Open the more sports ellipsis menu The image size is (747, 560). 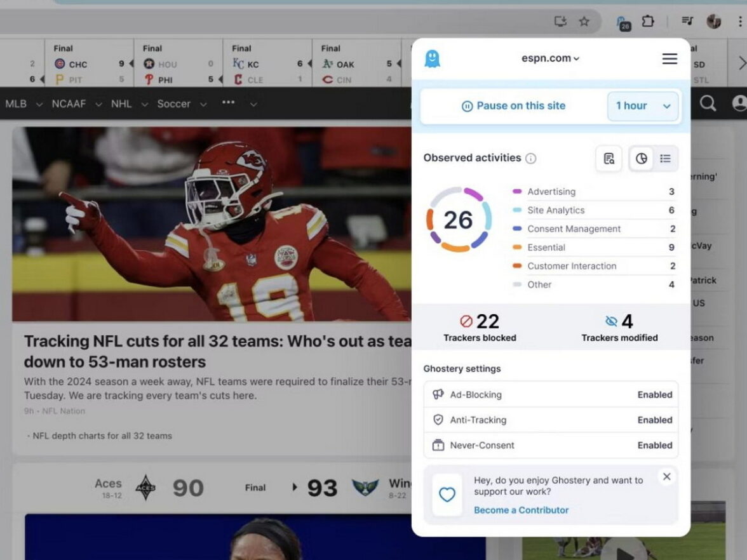[228, 102]
